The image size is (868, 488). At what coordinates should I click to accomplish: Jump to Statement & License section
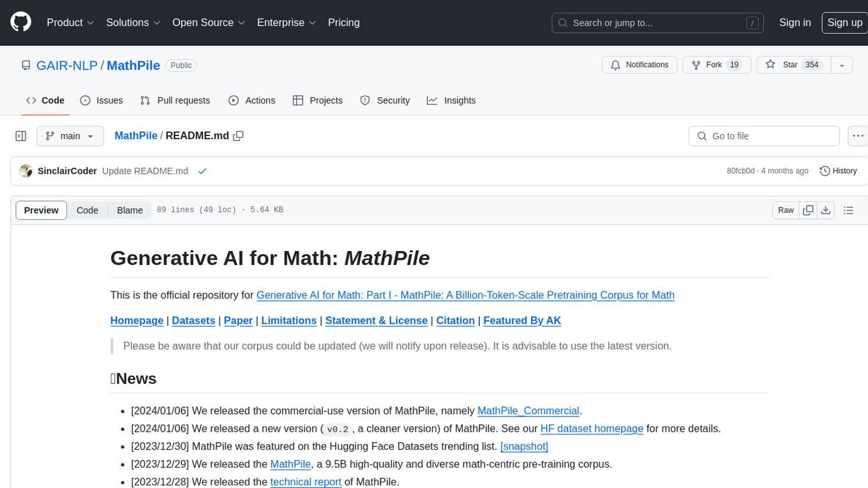click(x=377, y=321)
